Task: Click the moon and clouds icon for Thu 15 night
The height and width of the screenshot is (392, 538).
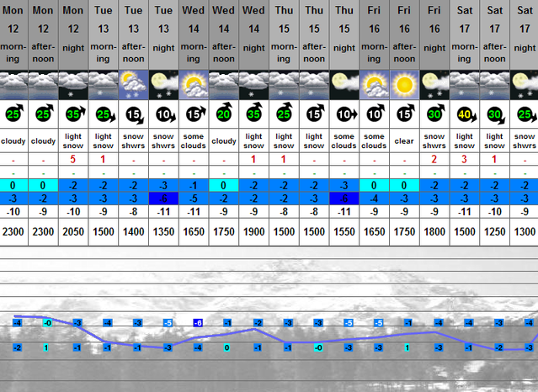Action: point(344,85)
